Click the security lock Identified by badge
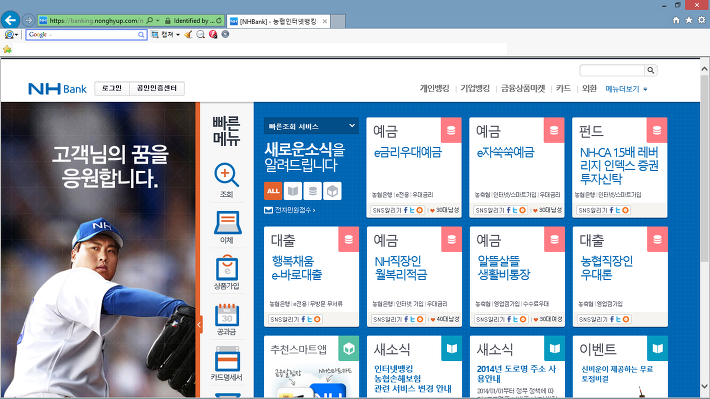 [190, 20]
